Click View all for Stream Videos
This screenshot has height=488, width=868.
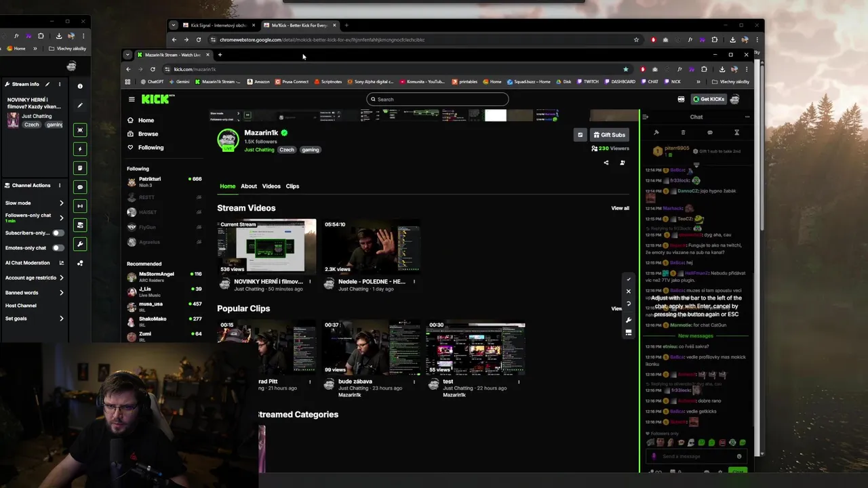pos(620,208)
